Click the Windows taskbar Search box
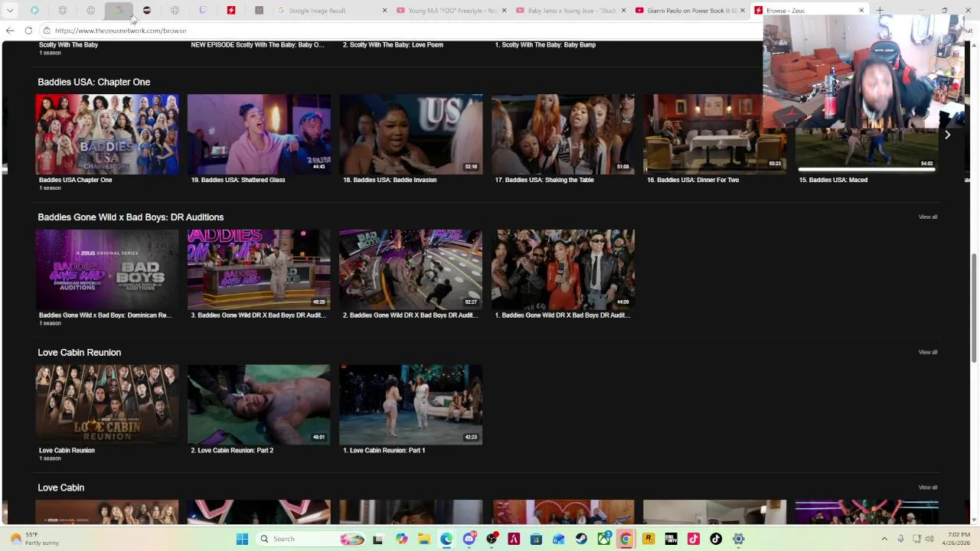980x551 pixels. point(310,539)
